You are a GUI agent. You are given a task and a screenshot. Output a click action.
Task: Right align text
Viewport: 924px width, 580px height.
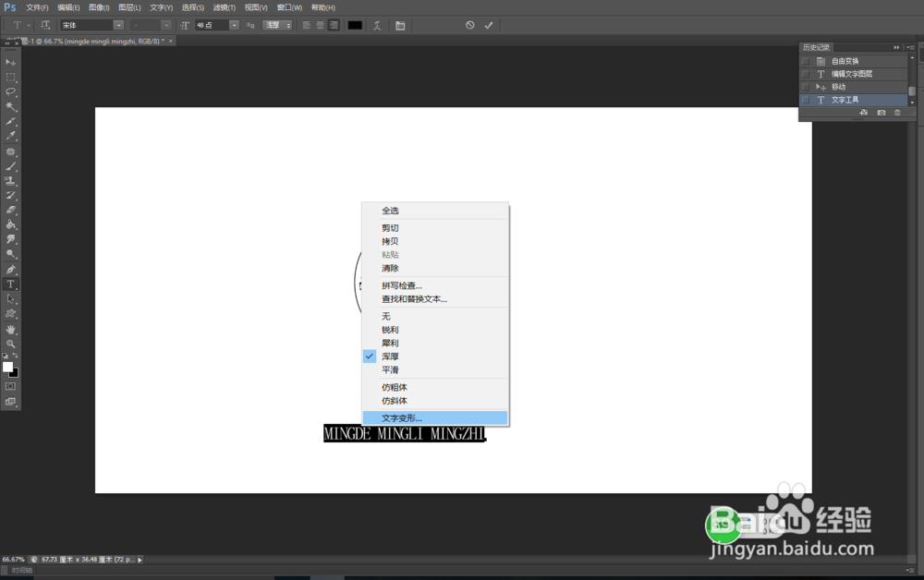coord(334,25)
